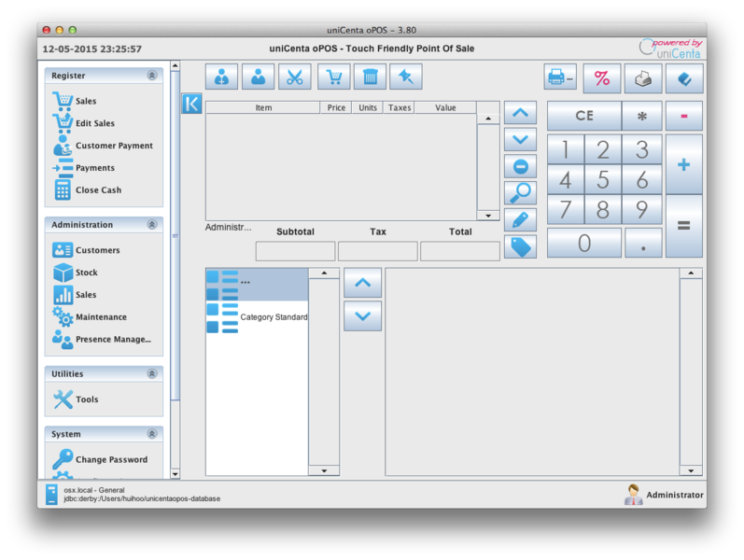Click the scissors split sale icon

pos(295,77)
